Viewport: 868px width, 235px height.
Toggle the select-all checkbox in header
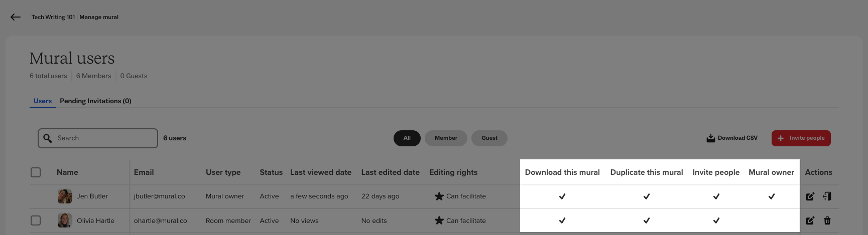pos(36,172)
